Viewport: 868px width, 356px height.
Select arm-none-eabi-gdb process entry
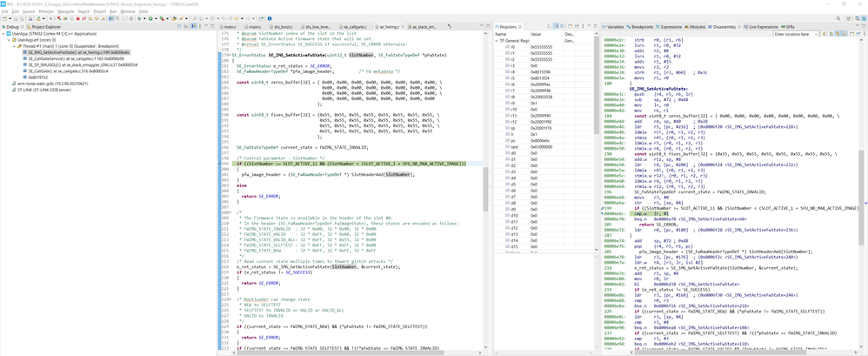50,83
